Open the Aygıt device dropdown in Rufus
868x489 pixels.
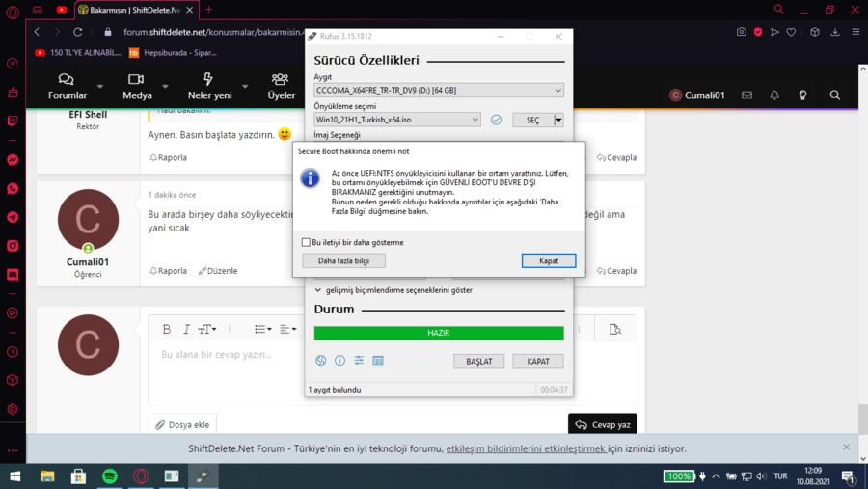[439, 91]
